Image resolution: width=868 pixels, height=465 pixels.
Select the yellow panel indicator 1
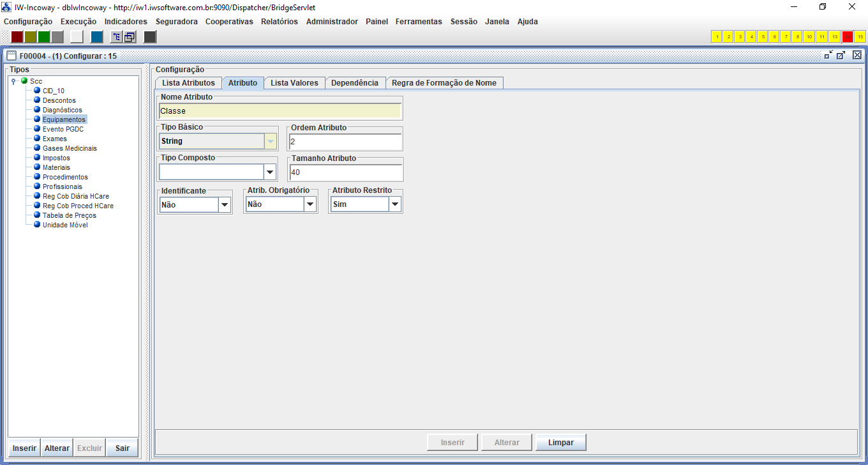point(717,37)
